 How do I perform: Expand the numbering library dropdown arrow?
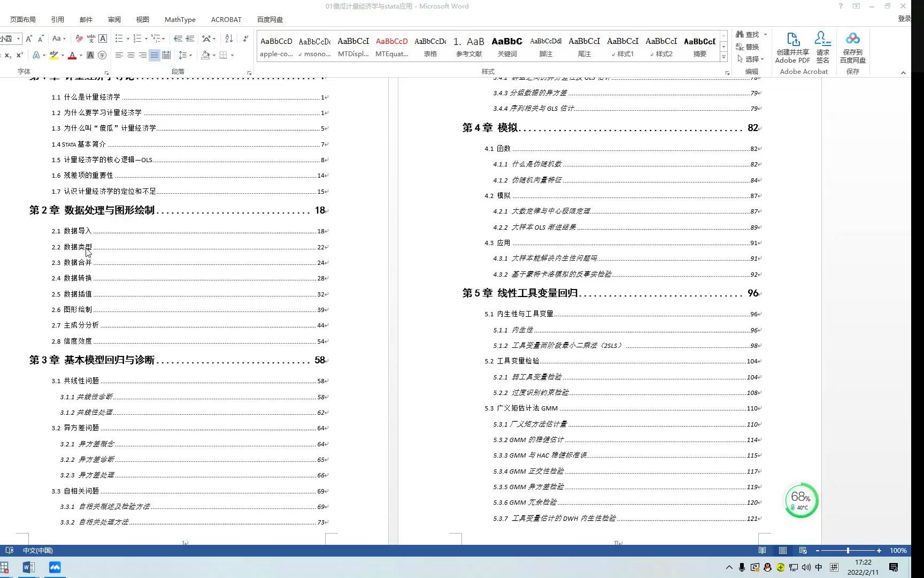[146, 39]
